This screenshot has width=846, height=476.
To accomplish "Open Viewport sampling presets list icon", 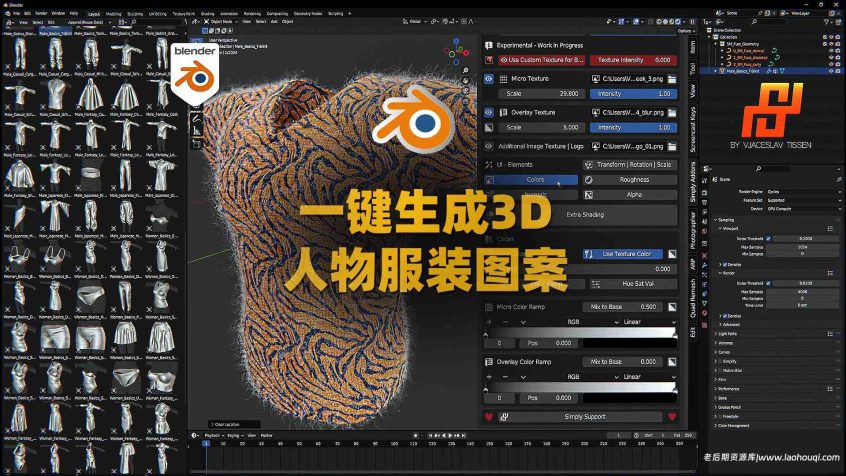I will [830, 229].
